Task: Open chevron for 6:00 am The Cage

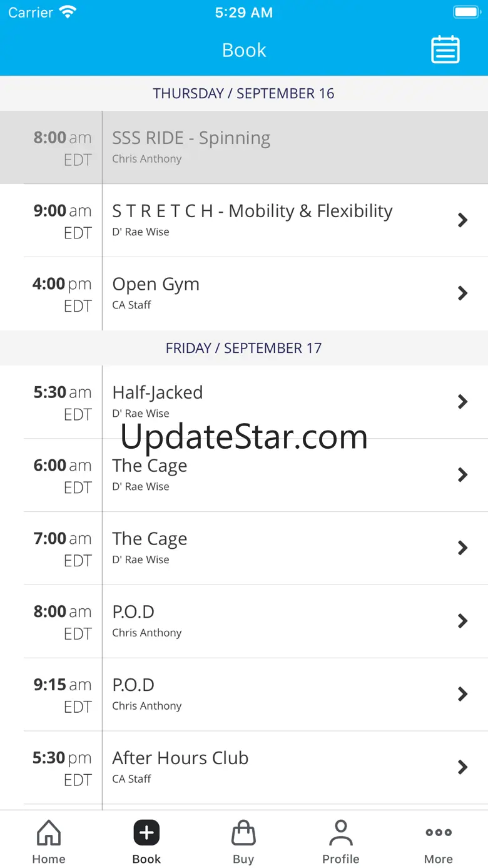Action: (x=462, y=475)
